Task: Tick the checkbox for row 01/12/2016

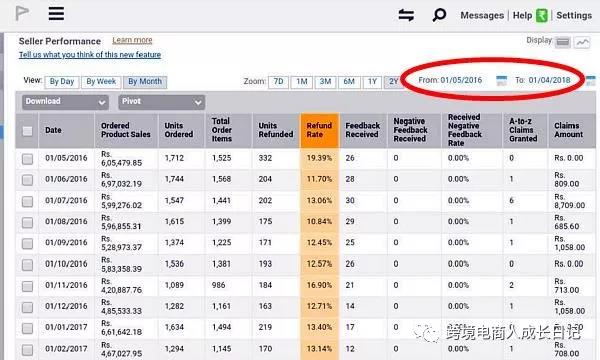Action: click(x=27, y=307)
